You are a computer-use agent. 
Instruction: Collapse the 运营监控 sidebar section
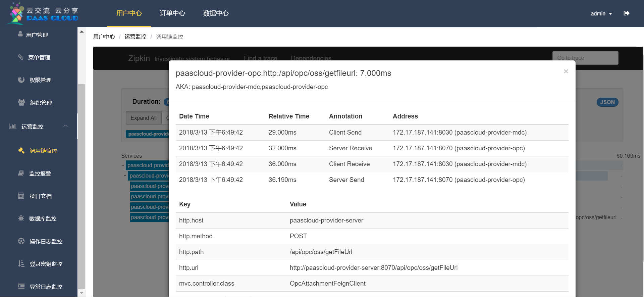[x=65, y=126]
